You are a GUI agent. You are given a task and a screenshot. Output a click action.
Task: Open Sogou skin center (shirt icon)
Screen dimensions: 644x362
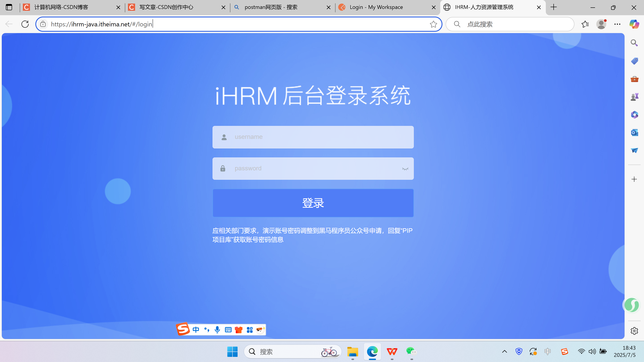238,330
